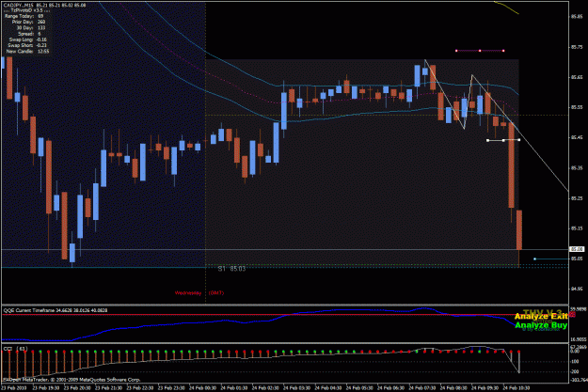This screenshot has height=392, width=588.
Task: Select the 'S1 85.03' pivot label
Action: pos(231,269)
